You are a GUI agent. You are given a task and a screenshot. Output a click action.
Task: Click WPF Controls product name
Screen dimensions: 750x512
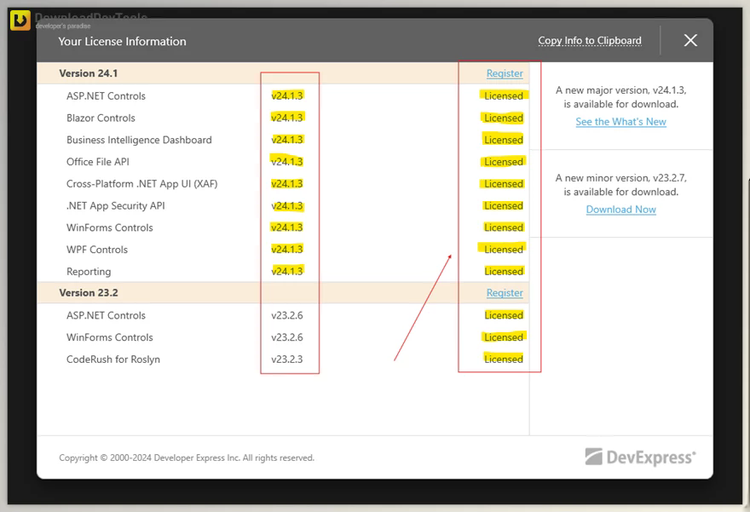coord(97,249)
